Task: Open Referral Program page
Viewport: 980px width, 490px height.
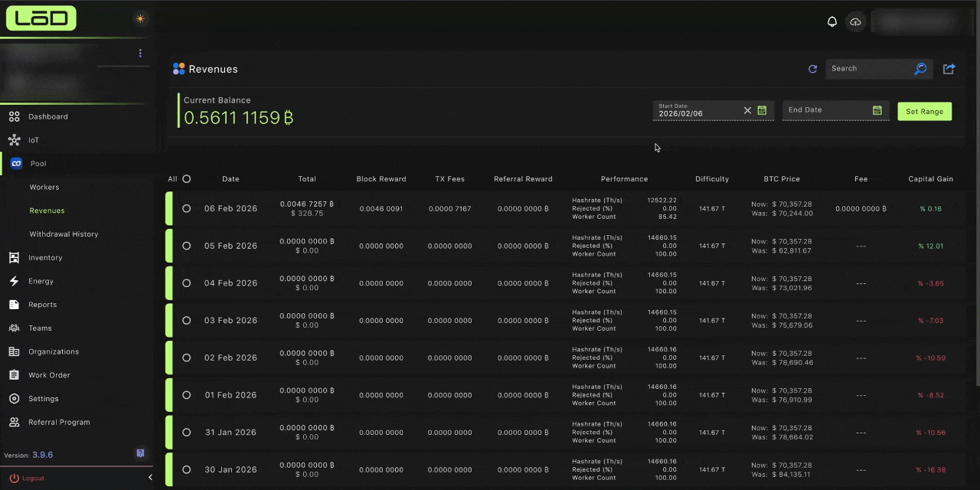Action: click(59, 422)
